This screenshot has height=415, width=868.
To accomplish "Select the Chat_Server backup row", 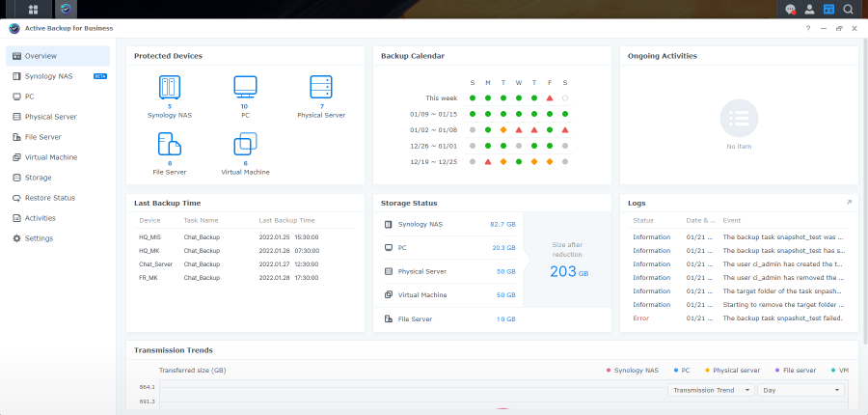I will click(x=245, y=264).
